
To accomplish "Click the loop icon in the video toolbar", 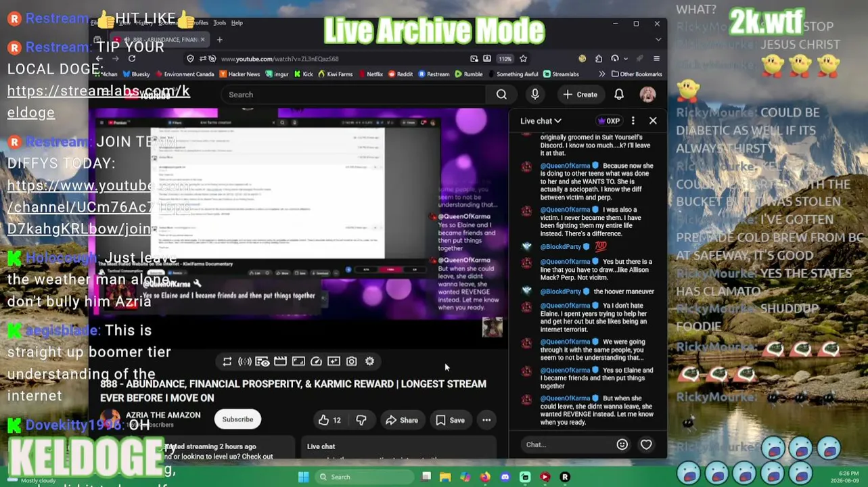I will coord(227,362).
